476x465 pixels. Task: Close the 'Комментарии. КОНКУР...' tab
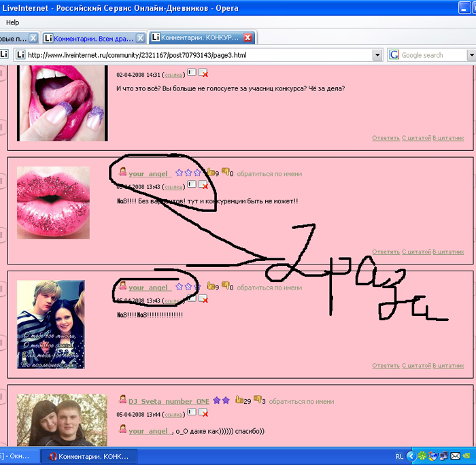tap(248, 37)
